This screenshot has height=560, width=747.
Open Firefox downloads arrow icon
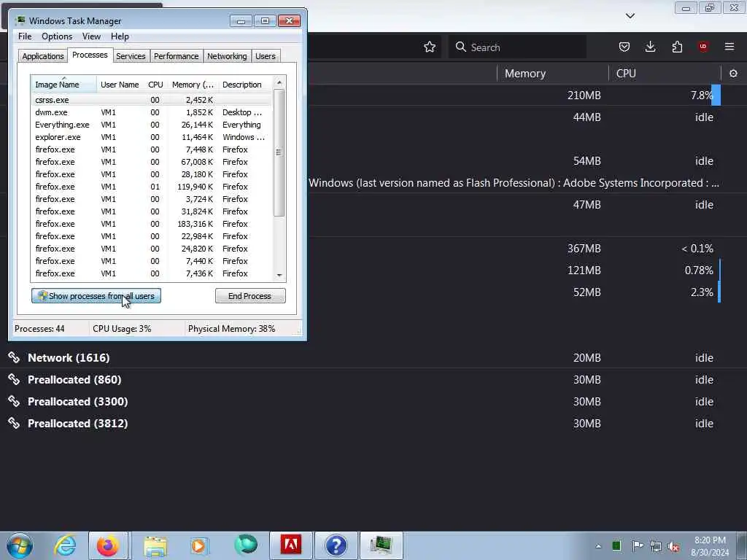(x=650, y=47)
